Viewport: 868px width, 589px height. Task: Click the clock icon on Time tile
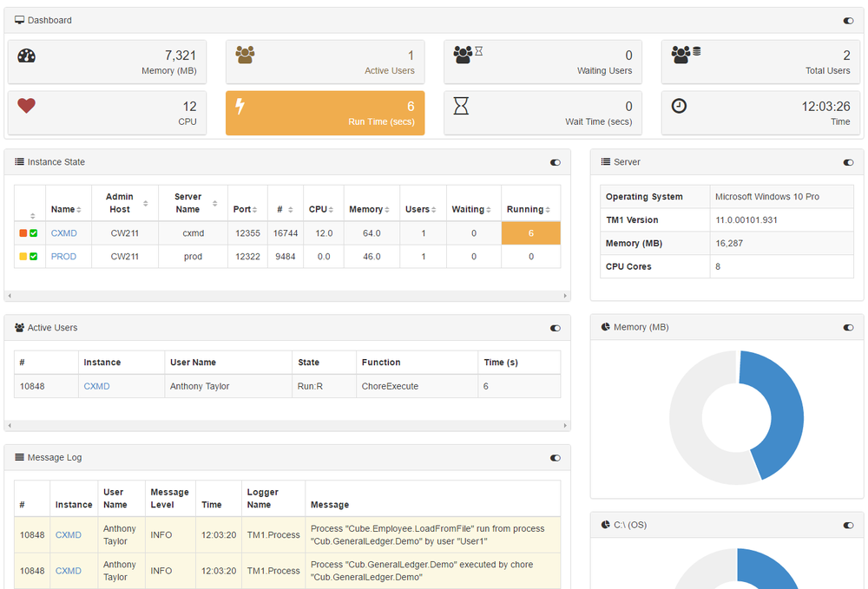click(x=680, y=106)
